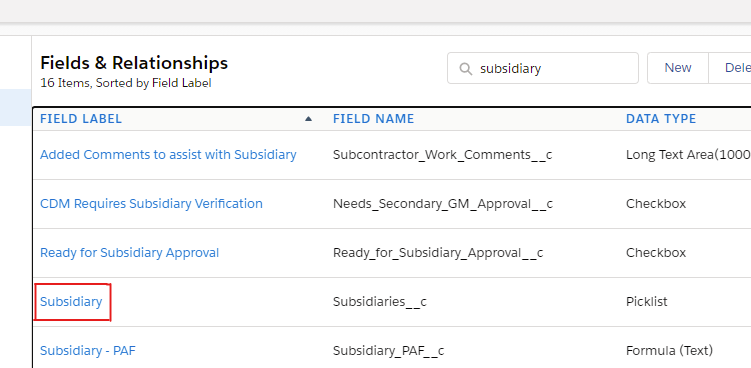Open 'CDM Requires Subsidiary Verification' field
This screenshot has height=368, width=751.
point(151,204)
